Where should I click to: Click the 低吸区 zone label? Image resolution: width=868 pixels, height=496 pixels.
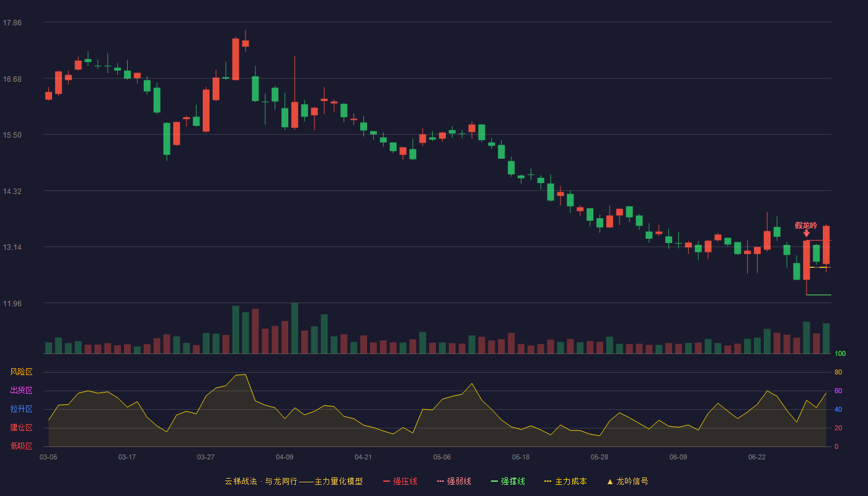pos(21,446)
